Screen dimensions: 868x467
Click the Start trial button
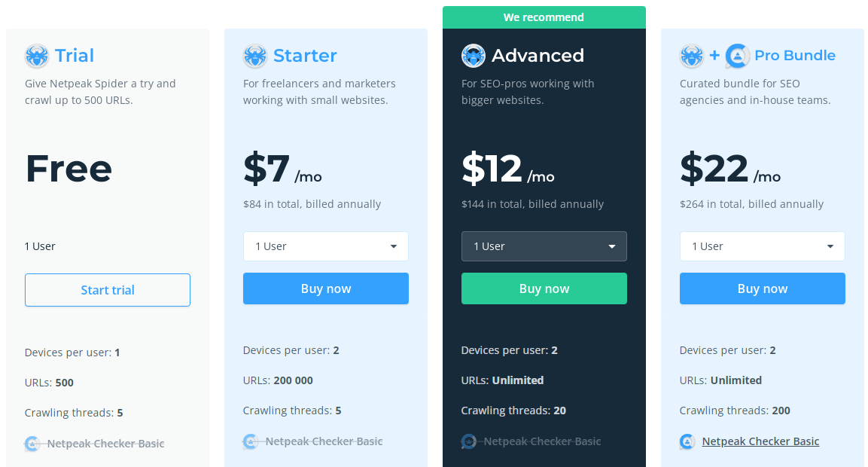pos(108,290)
